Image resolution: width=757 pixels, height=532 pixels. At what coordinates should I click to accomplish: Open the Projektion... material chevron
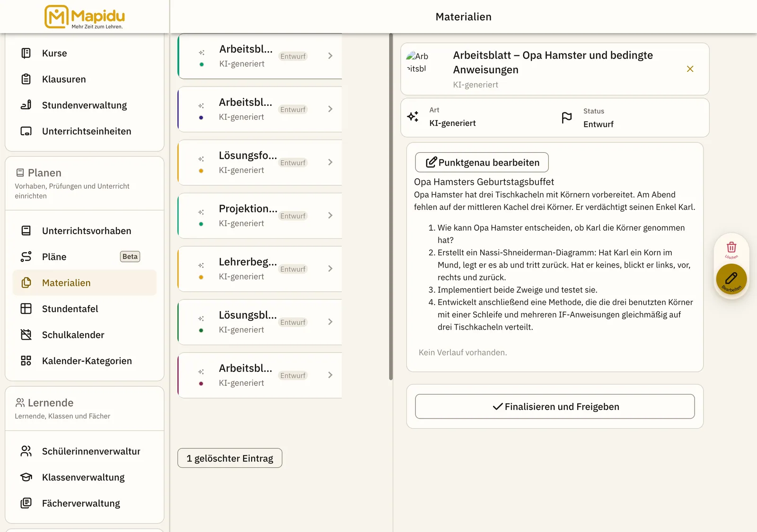pos(330,216)
